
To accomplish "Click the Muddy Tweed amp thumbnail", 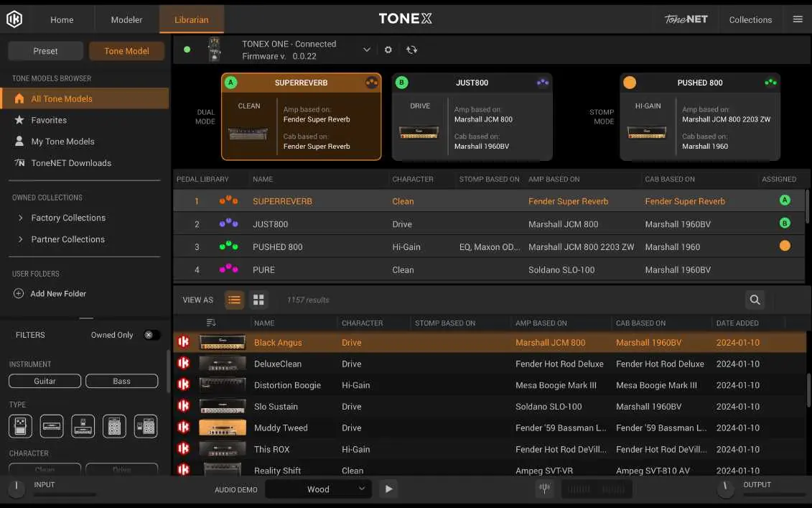I will point(223,428).
